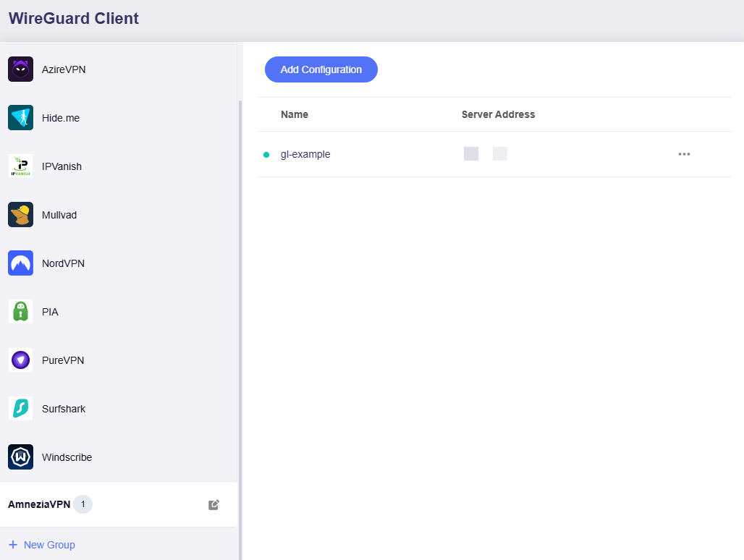Open the Surfshark provider entry
Viewport: 744px width, 560px height.
tap(64, 409)
